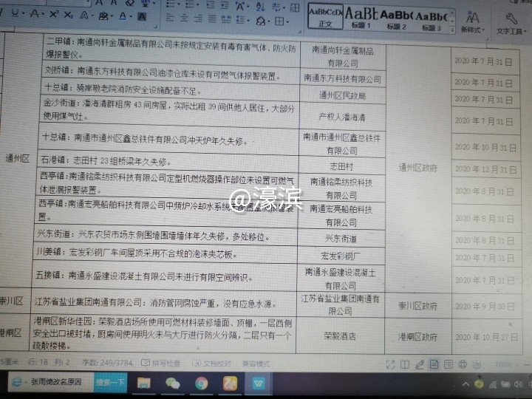The image size is (532, 399).
Task: Apply underline formatting
Action: click(x=15, y=13)
